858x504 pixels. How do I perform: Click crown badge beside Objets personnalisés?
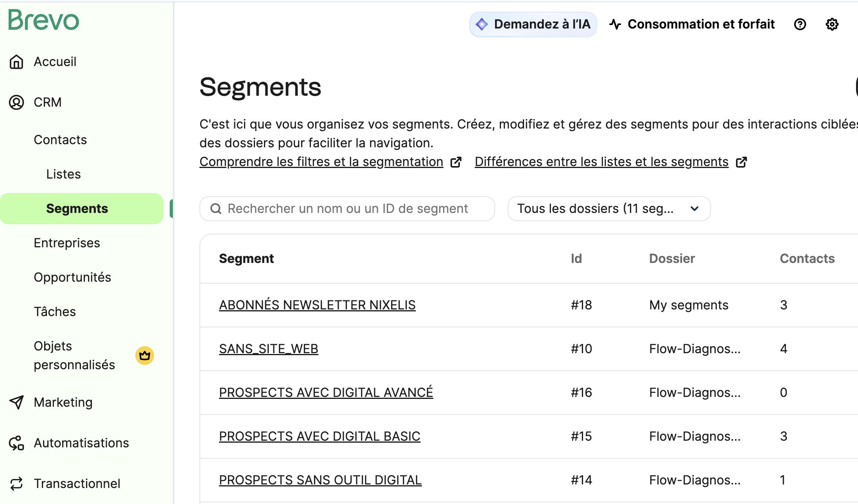tap(145, 356)
